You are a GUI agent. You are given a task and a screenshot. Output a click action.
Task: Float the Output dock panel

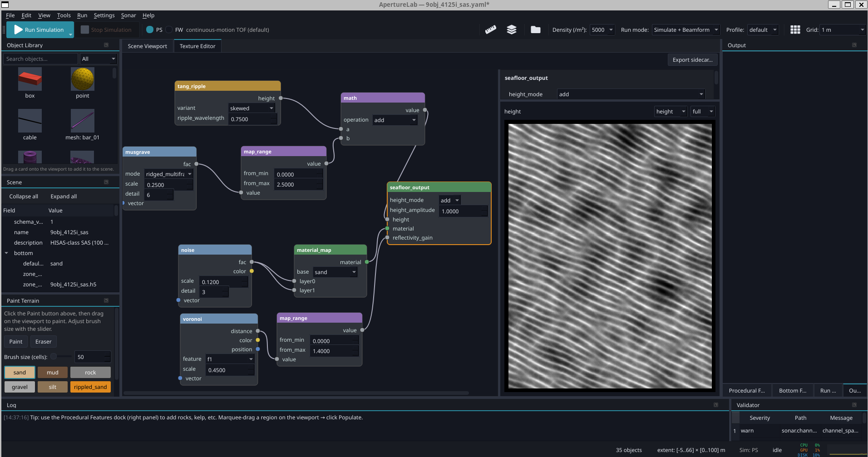pos(854,45)
